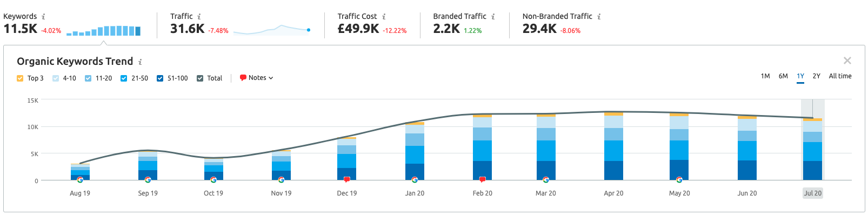868x215 pixels.
Task: Click info icon beside Organic Keywords Trend
Action: (x=140, y=62)
